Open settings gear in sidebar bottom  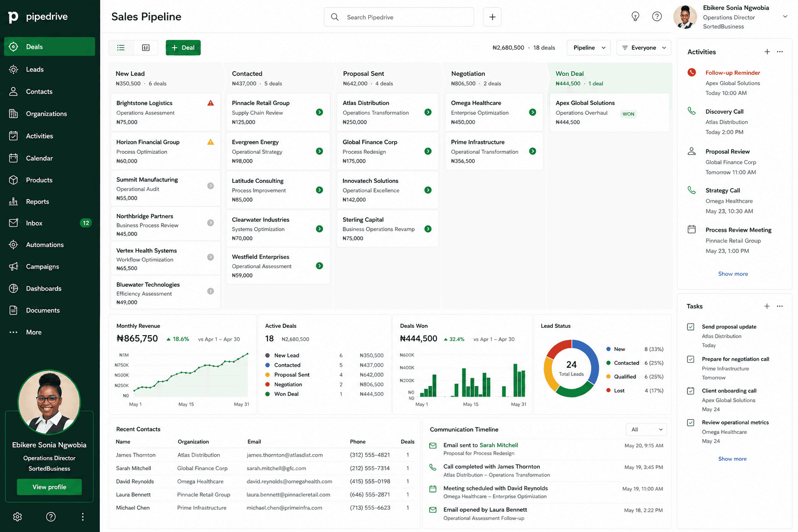point(17,517)
